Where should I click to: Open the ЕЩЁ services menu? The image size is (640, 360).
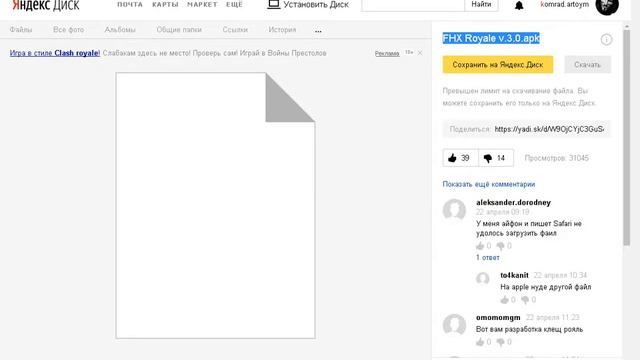(x=234, y=4)
